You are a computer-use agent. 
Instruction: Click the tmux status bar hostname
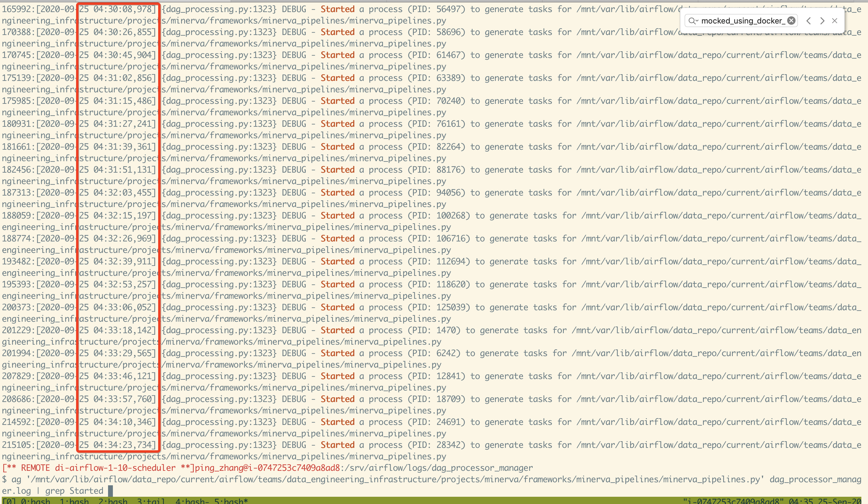pos(734,501)
